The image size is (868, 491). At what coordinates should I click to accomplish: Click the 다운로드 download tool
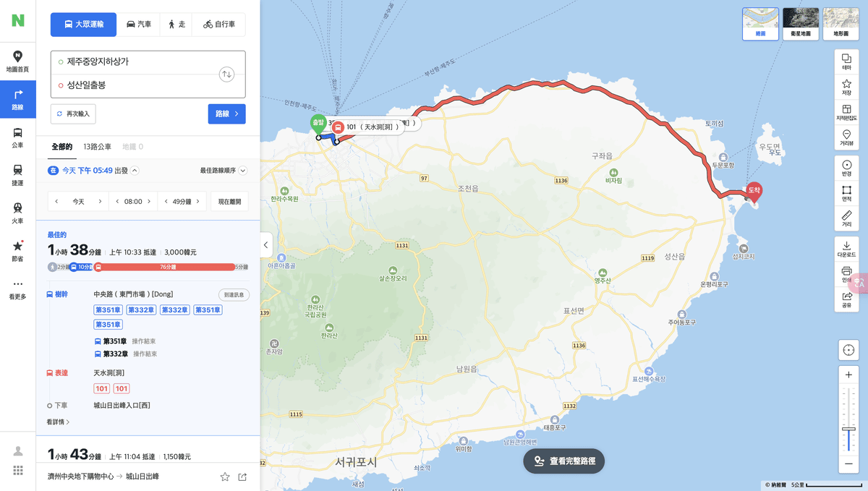point(846,249)
